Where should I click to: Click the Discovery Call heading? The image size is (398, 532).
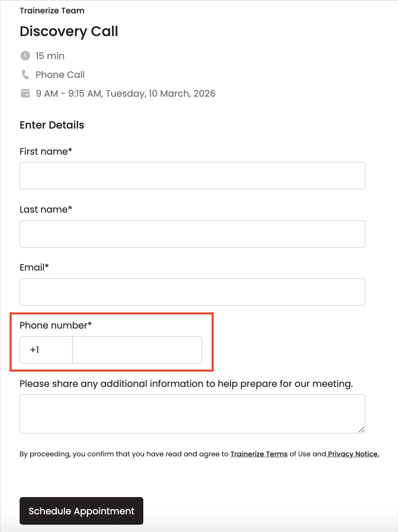point(69,31)
